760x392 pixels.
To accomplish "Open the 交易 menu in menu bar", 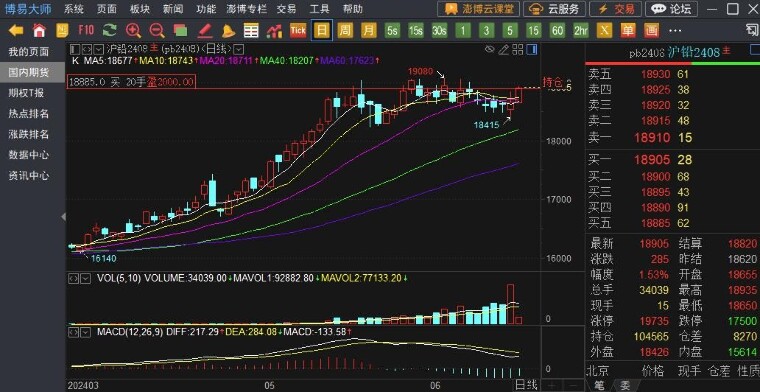I will 286,9.
